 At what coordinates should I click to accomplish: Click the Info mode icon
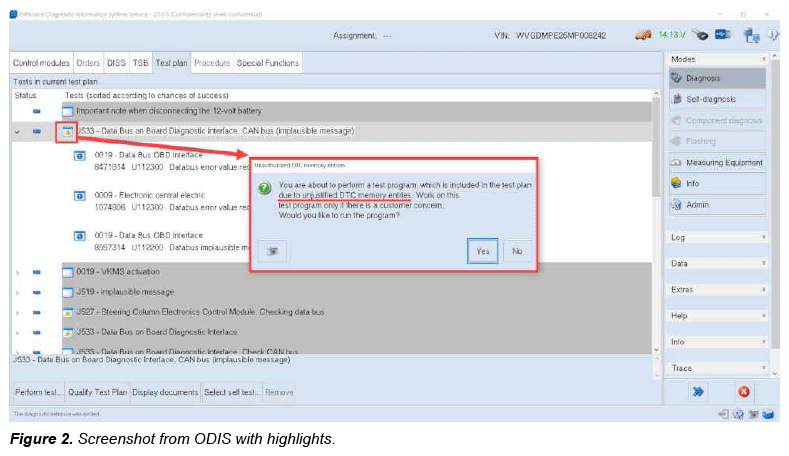(x=677, y=184)
